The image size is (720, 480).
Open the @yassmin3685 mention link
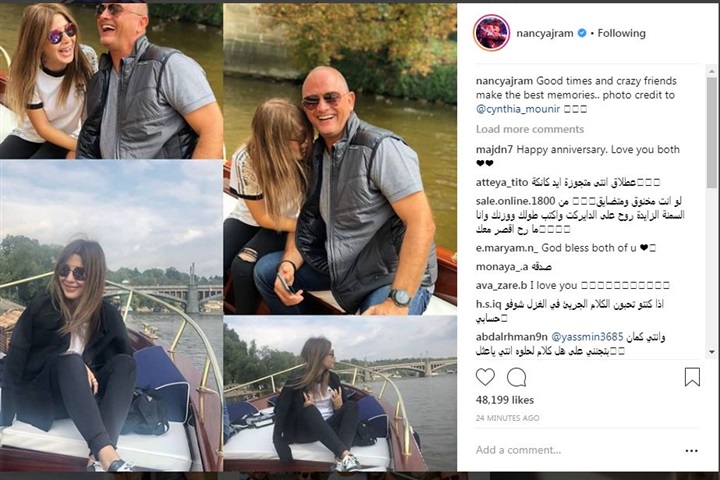(x=587, y=337)
